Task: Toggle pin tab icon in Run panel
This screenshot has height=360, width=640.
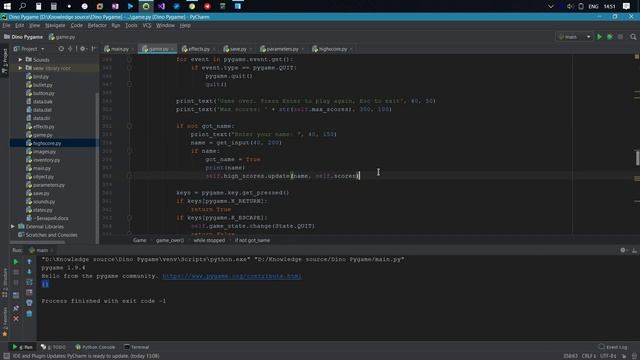Action: [x=16, y=308]
